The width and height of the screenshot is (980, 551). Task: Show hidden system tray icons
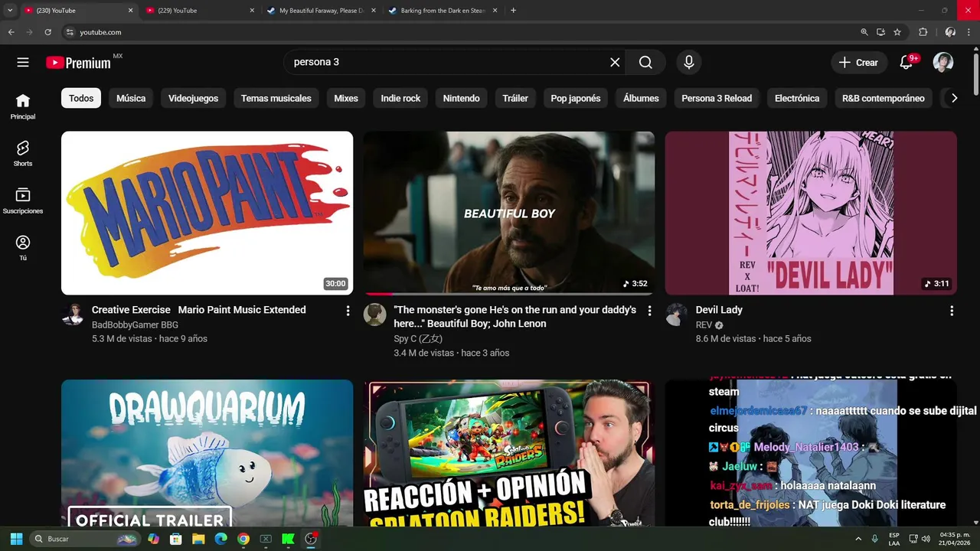(x=858, y=539)
